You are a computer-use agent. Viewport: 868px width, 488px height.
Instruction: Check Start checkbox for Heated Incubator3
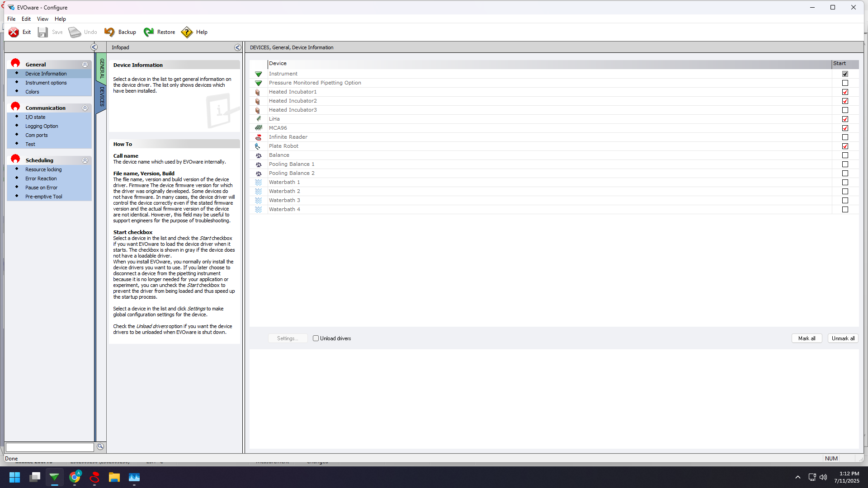(845, 110)
